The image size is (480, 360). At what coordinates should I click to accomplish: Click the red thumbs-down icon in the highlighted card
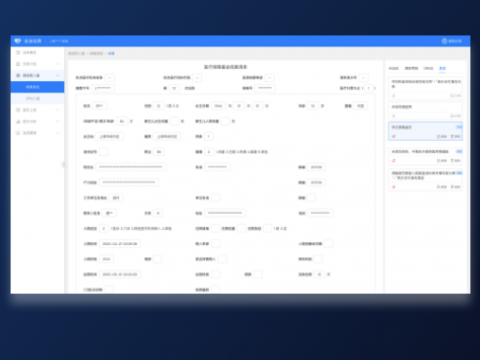394,137
